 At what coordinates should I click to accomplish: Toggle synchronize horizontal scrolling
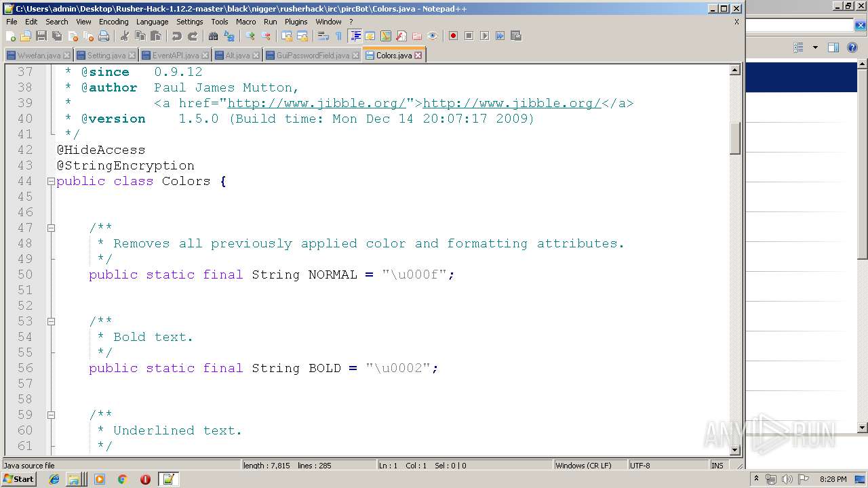coord(302,36)
